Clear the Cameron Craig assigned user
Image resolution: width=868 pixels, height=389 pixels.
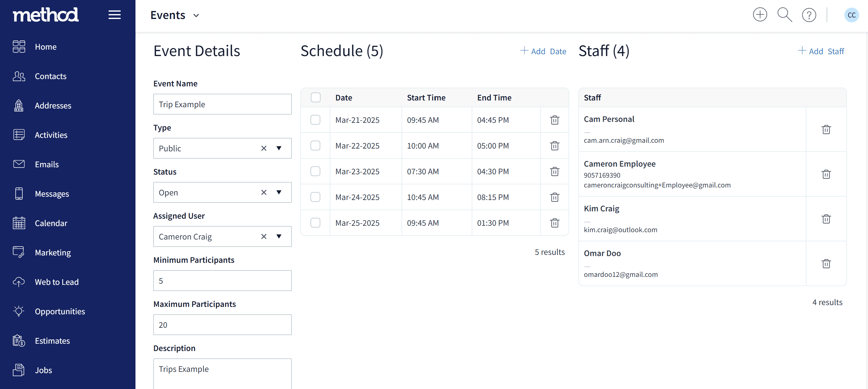click(264, 236)
